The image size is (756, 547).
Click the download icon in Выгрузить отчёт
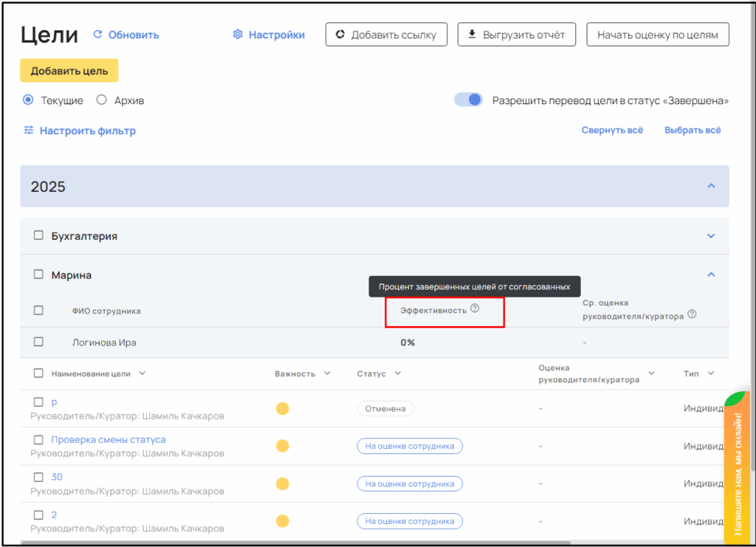472,35
